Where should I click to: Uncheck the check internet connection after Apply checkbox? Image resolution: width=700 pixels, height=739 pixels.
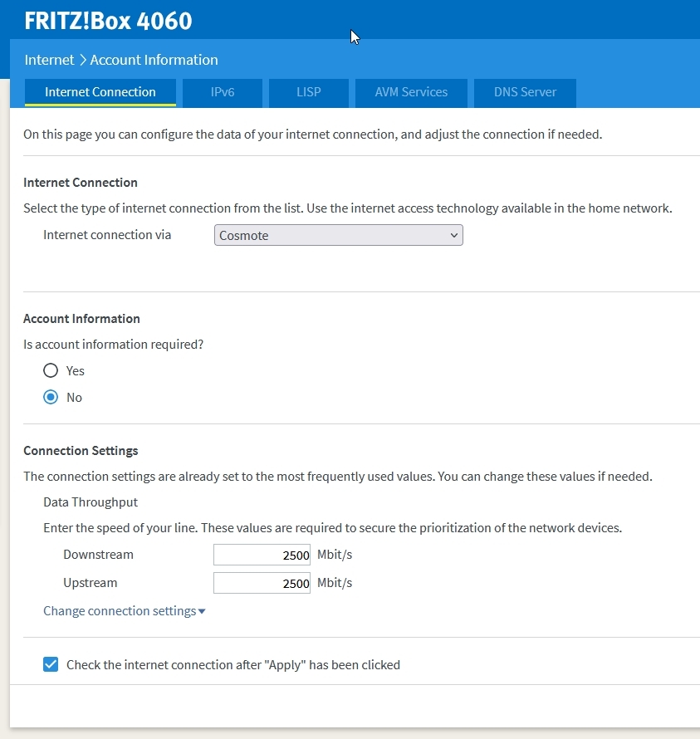(x=51, y=664)
